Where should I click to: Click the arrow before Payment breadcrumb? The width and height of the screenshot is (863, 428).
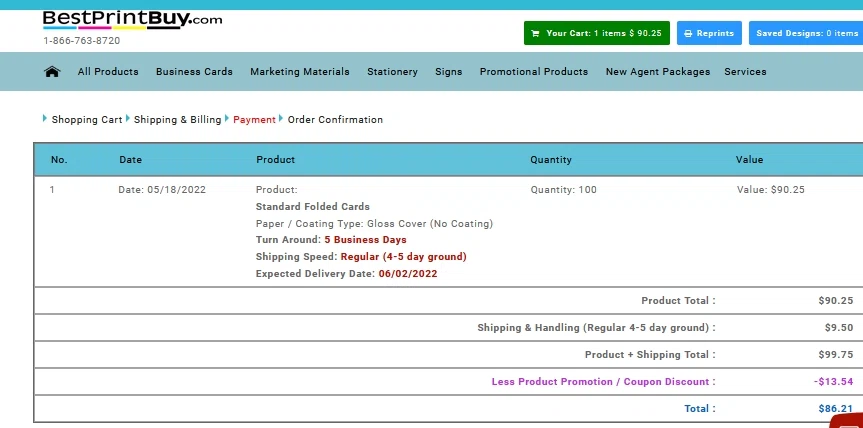point(226,118)
